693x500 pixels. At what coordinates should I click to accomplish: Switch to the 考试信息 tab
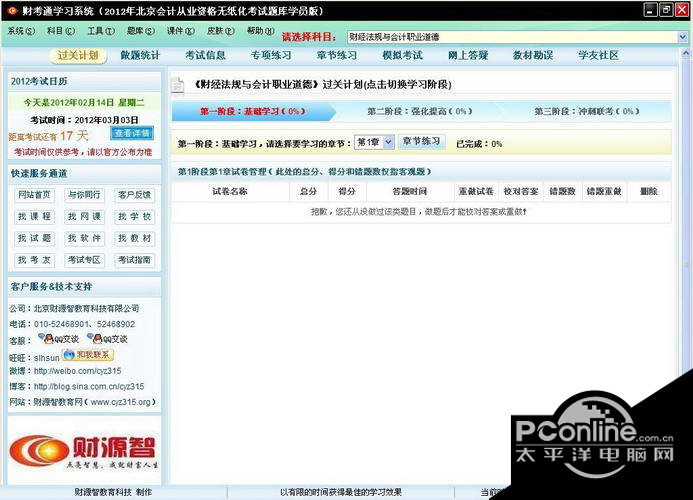(x=205, y=56)
